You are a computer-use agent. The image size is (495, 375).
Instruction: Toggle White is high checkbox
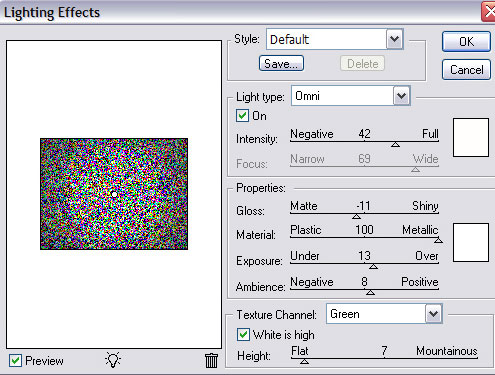coord(243,334)
